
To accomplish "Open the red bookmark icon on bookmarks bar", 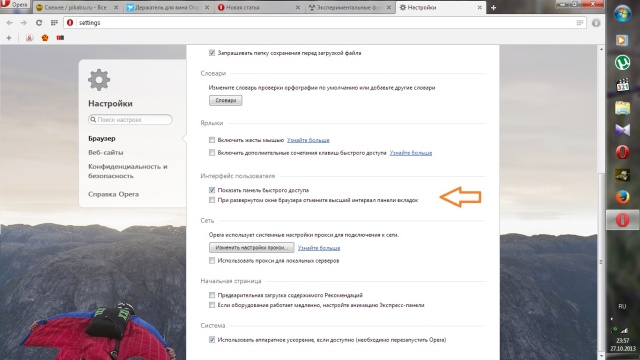I will 60,38.
